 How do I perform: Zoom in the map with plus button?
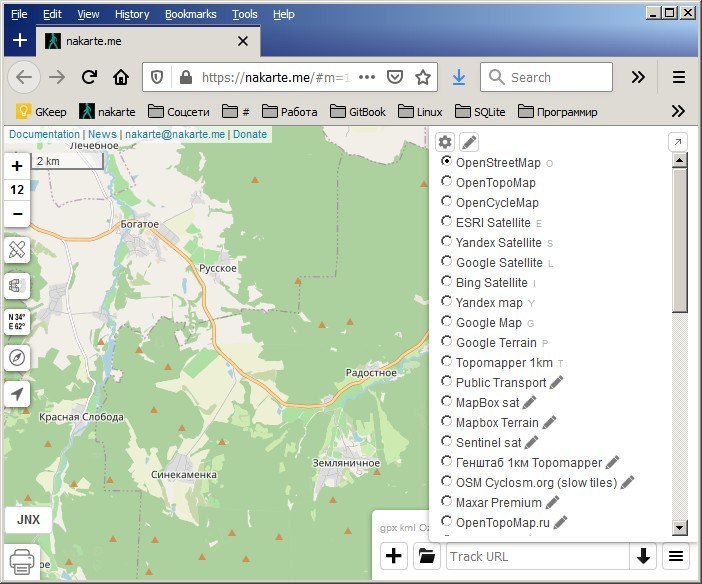(x=17, y=166)
